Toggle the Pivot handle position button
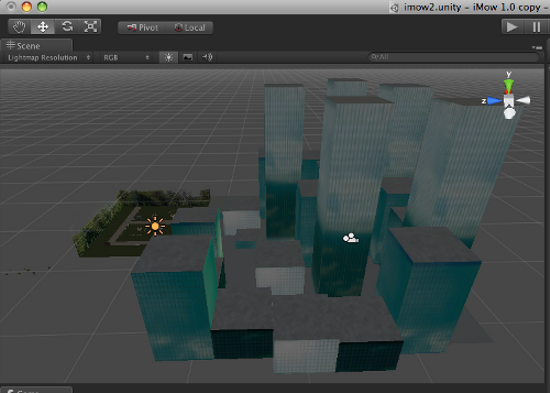The image size is (550, 393). (142, 28)
